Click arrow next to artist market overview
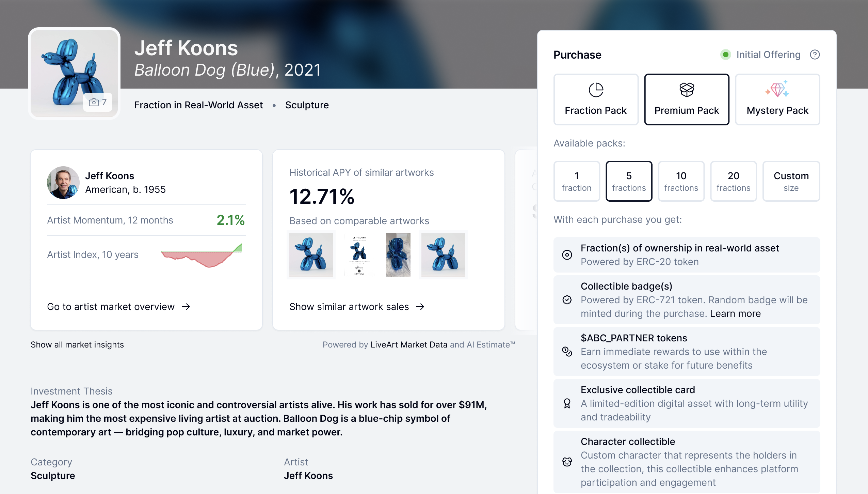Screen dimensions: 868x494 click(186, 307)
